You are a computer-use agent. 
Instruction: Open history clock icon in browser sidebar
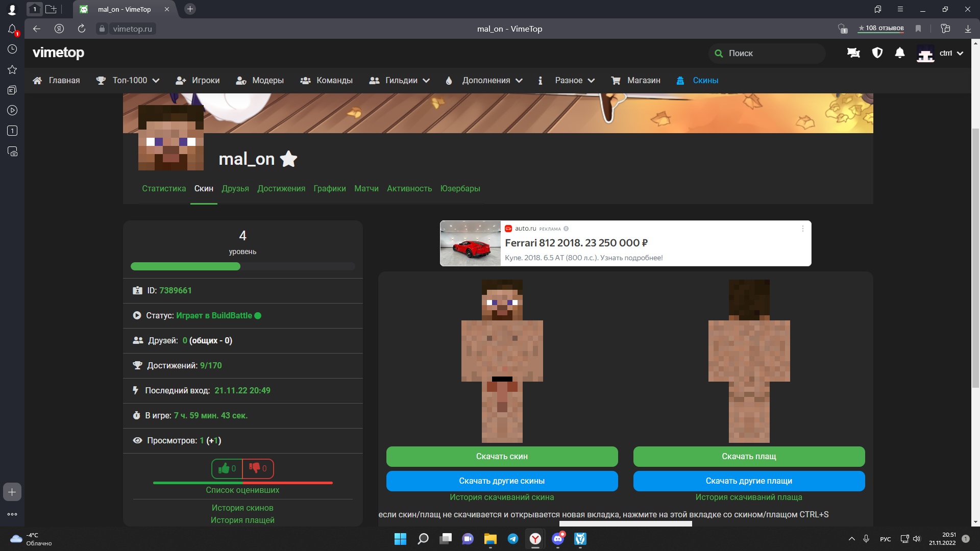pyautogui.click(x=12, y=49)
